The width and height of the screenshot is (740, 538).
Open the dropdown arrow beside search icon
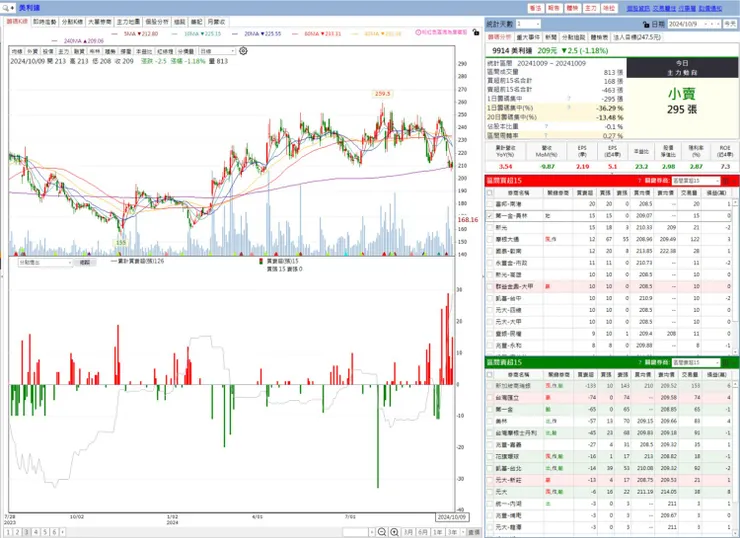click(x=12, y=8)
